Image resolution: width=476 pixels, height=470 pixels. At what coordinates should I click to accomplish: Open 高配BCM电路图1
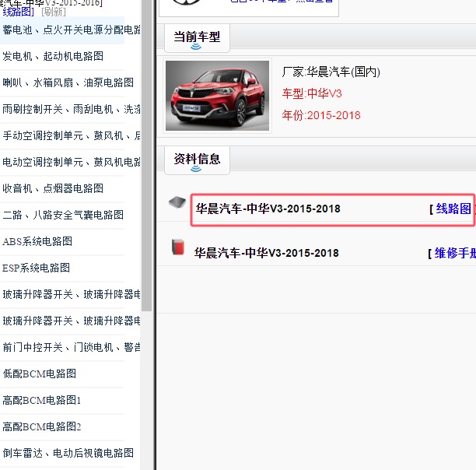[x=41, y=400]
